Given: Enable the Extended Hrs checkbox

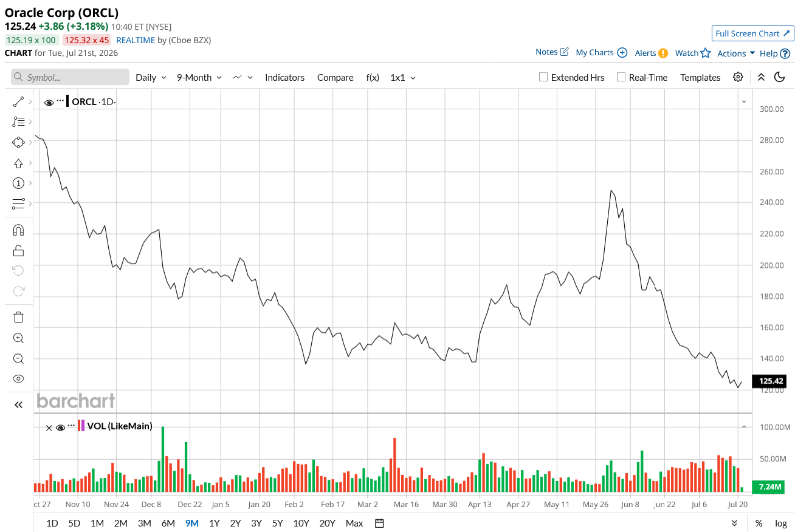Looking at the screenshot, I should pyautogui.click(x=543, y=77).
